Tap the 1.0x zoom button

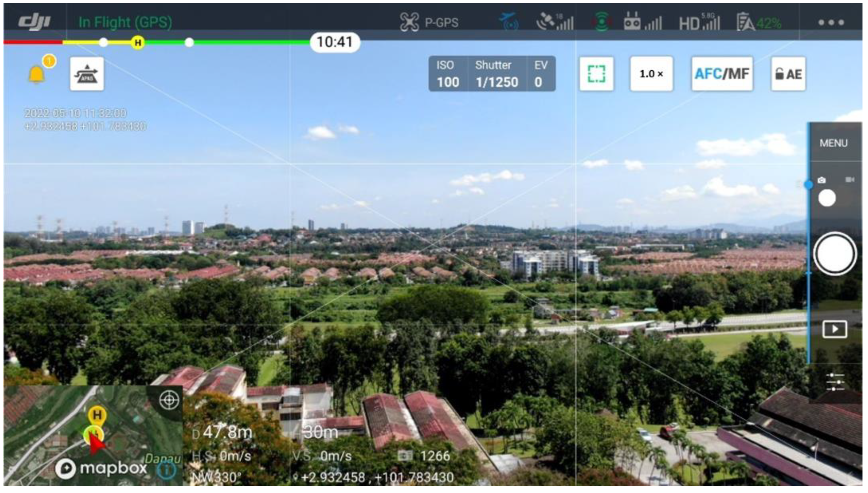651,74
